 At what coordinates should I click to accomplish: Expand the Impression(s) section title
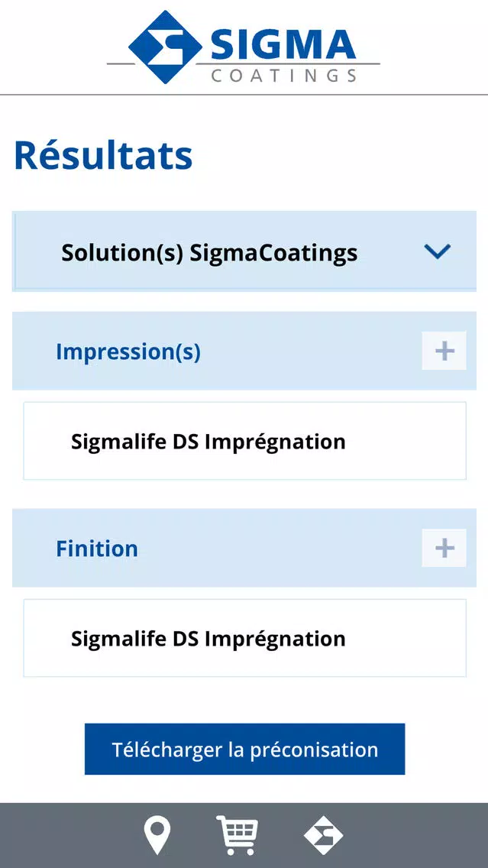(x=128, y=352)
